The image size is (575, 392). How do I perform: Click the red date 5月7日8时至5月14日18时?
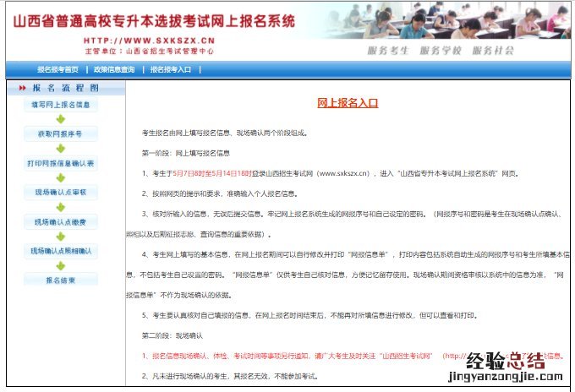click(212, 174)
